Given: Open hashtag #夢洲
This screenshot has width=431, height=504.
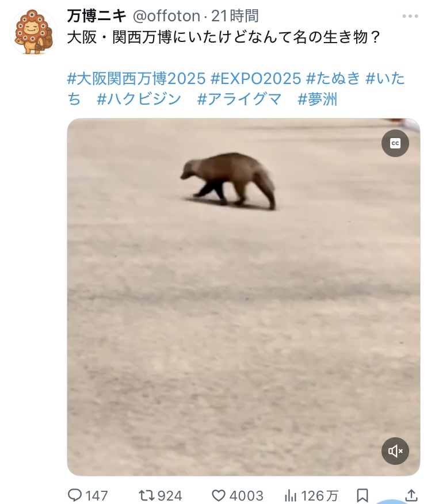Looking at the screenshot, I should (318, 99).
